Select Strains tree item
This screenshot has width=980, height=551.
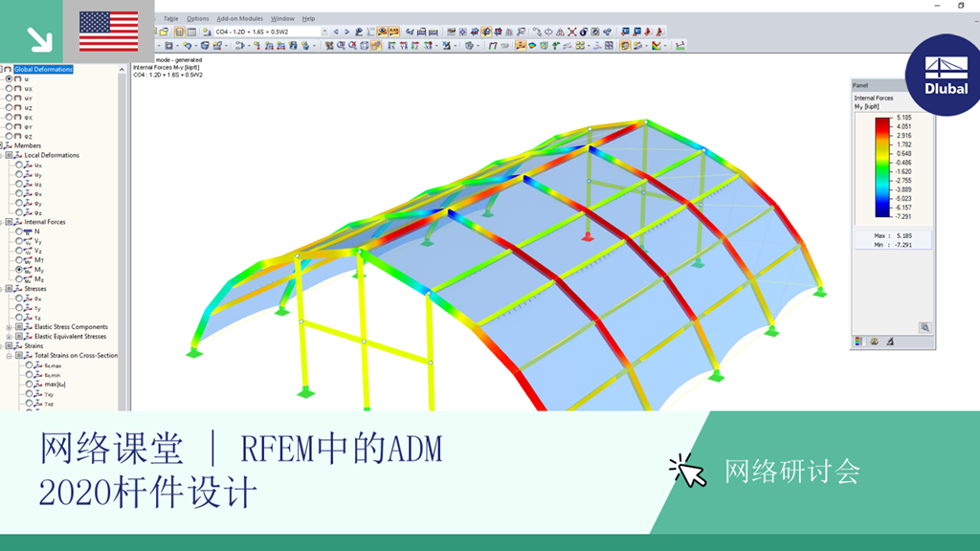pos(33,345)
